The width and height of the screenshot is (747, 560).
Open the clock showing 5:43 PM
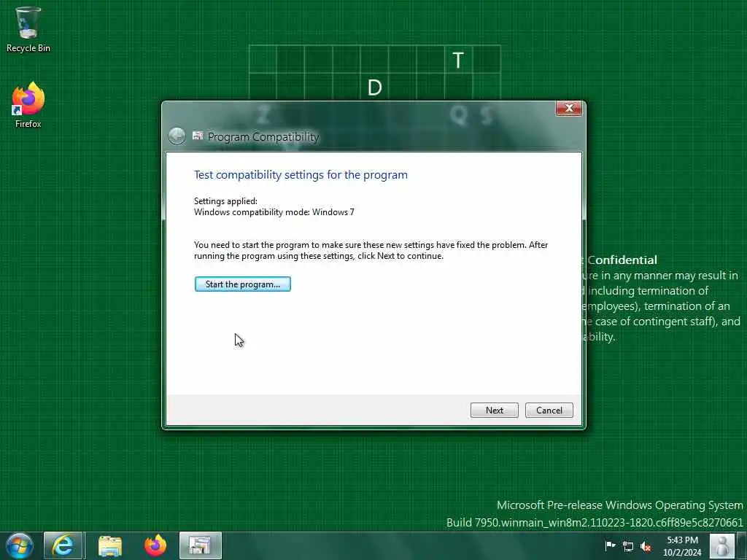682,546
